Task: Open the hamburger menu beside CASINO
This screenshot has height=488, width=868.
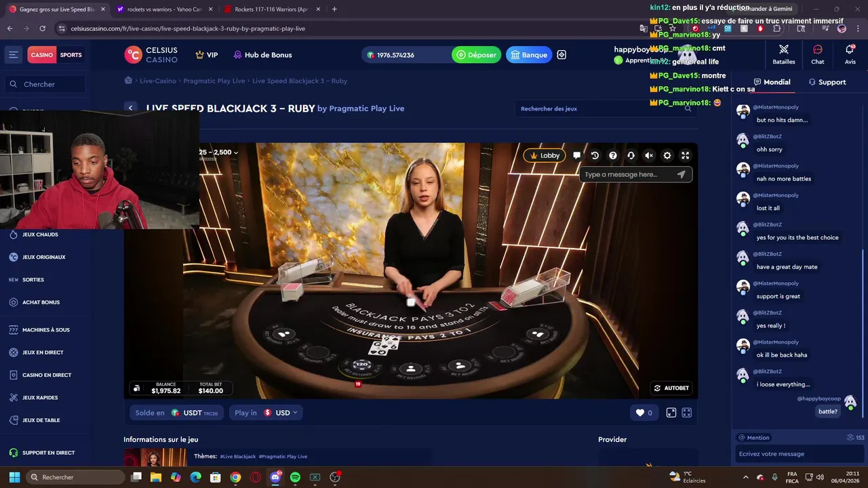Action: coord(13,55)
